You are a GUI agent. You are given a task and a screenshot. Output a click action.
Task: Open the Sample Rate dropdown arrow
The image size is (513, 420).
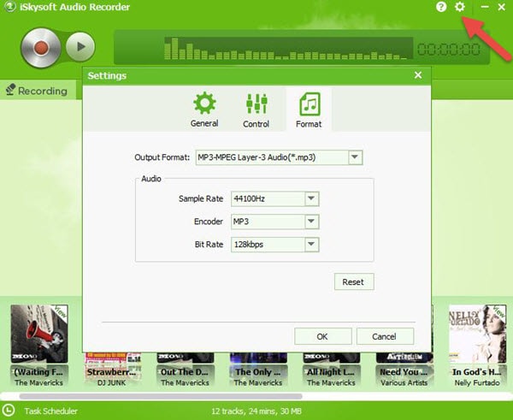[x=311, y=198]
